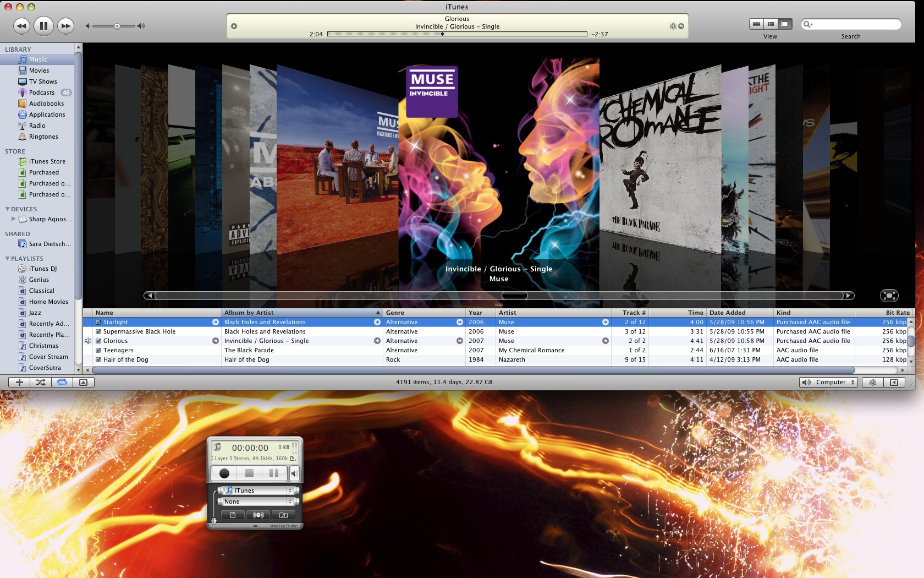
Task: Sort songs by the Date Added column
Action: coord(739,313)
